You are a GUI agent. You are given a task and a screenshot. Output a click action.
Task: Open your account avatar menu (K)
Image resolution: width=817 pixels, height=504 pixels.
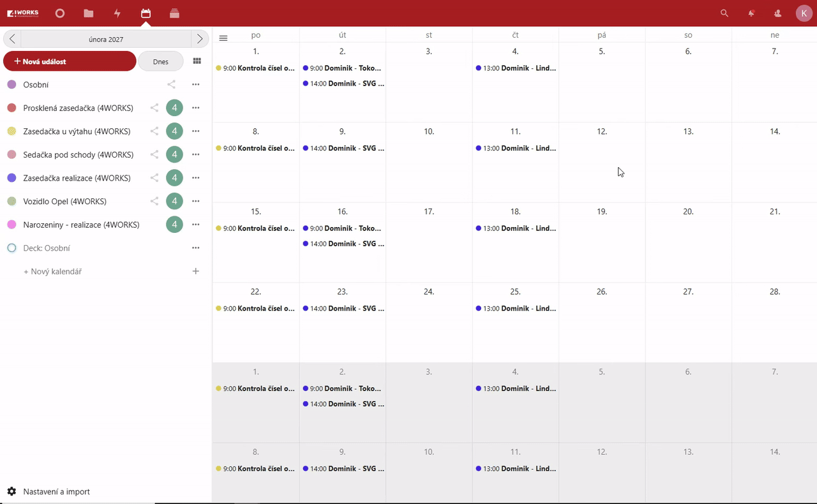(804, 13)
